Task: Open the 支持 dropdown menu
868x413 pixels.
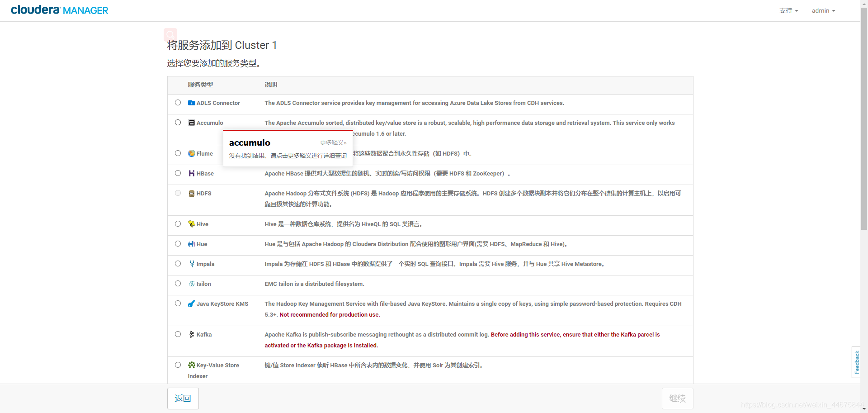Action: coord(789,10)
